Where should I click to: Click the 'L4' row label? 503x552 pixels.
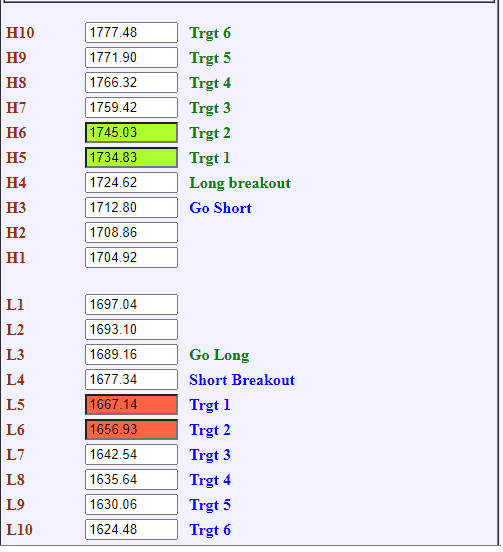click(15, 380)
